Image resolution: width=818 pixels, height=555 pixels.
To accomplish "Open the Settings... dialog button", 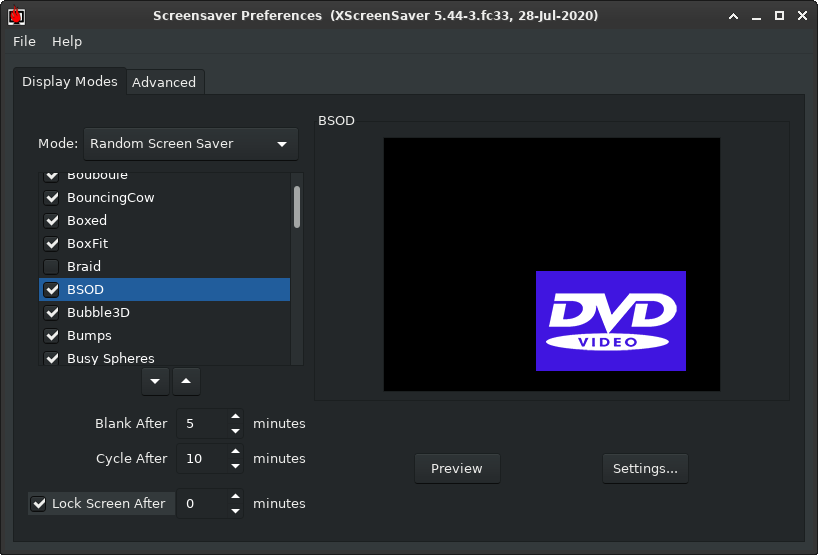I will click(x=645, y=468).
